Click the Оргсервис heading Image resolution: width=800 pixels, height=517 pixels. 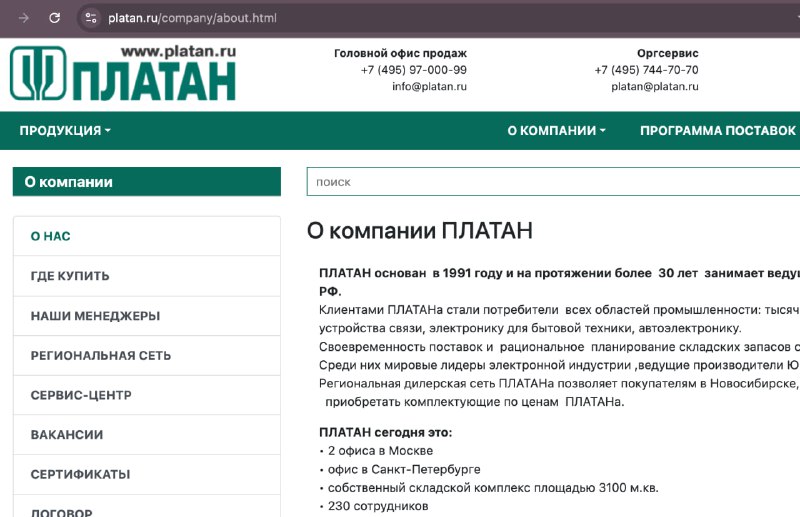[x=668, y=53]
